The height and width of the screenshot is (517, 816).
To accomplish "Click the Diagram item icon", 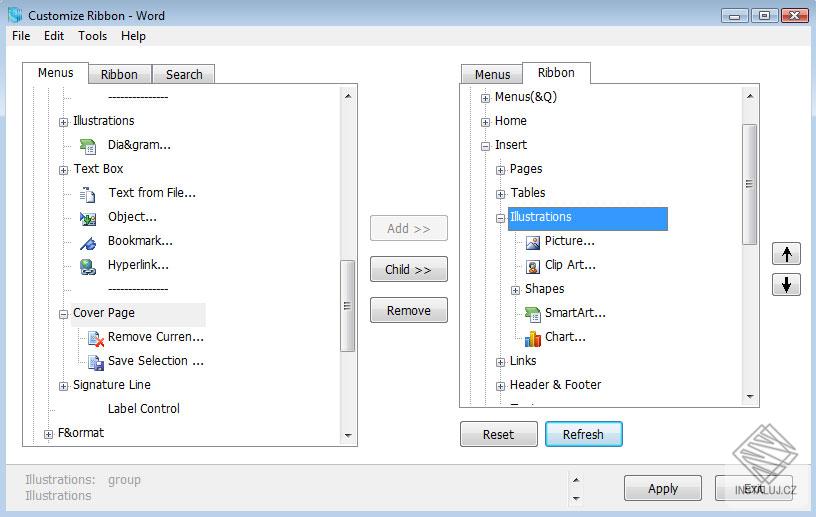I will 87,146.
